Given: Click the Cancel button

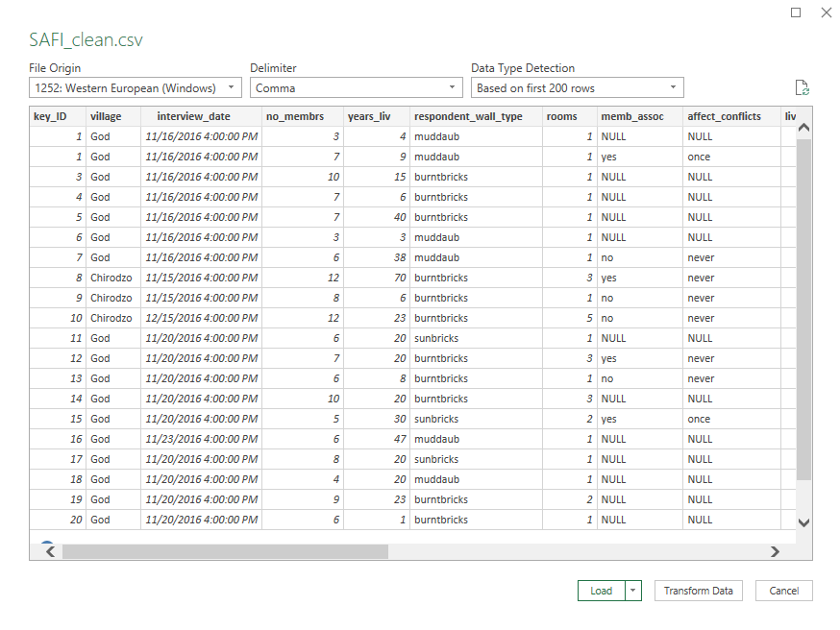Looking at the screenshot, I should 783,591.
